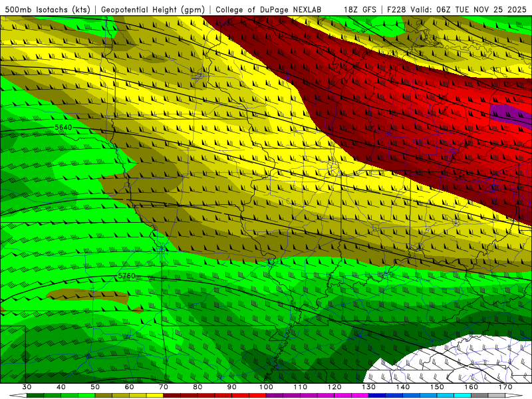Viewport: 532px width, 399px height.
Task: Click the 140 knot scale label
Action: click(x=403, y=387)
